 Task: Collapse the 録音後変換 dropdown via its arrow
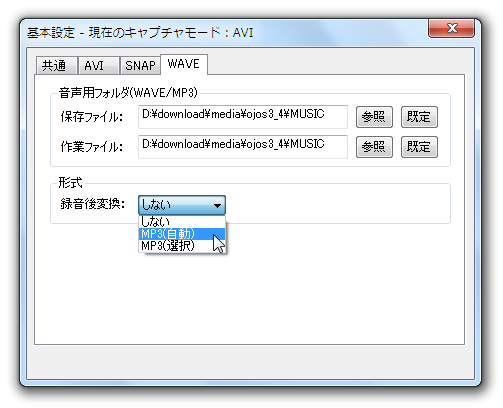[x=217, y=205]
